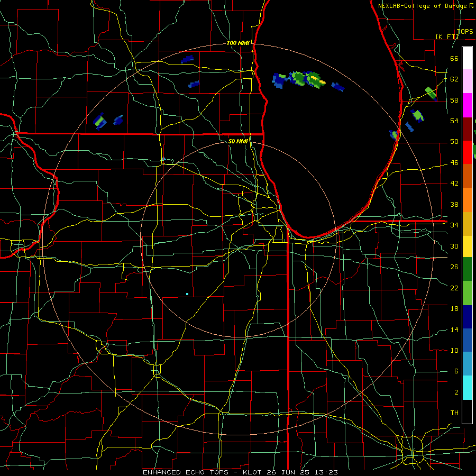Click the yellow-topped echo cell over the lake
The image size is (476, 476).
point(316,80)
